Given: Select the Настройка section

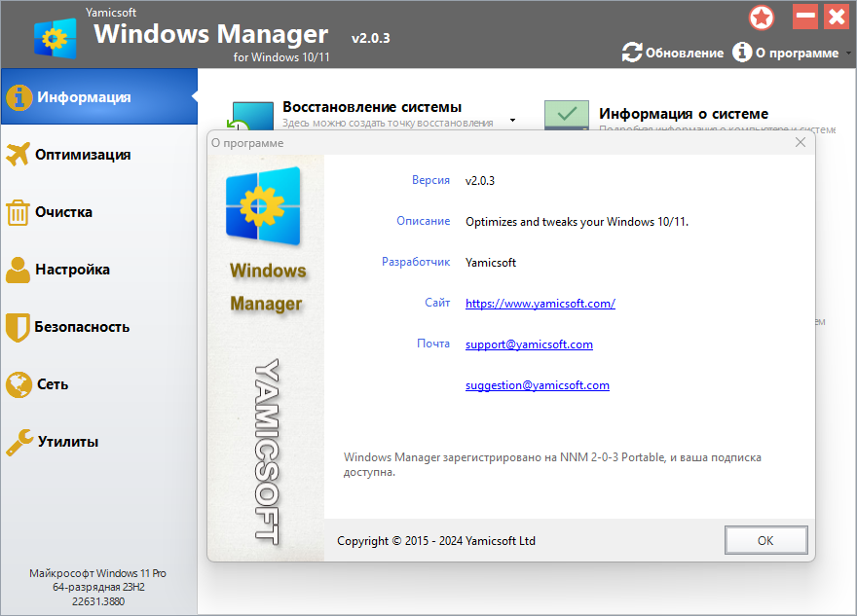Looking at the screenshot, I should pyautogui.click(x=99, y=270).
